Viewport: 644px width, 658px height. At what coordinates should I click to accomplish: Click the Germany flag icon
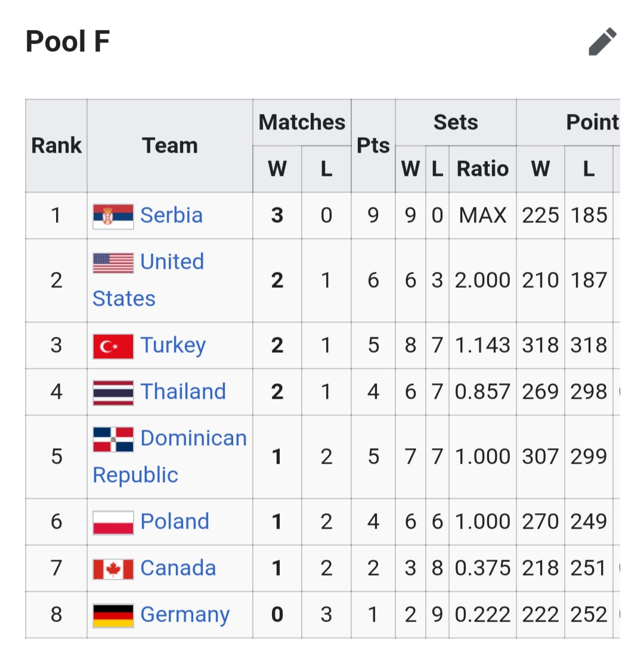click(113, 615)
